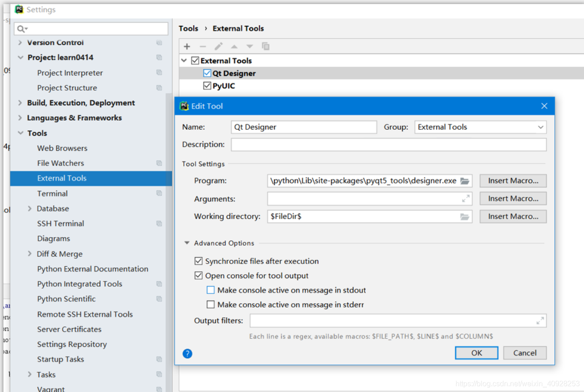Viewport: 584px width, 392px height.
Task: Move tool up with up arrow icon
Action: tap(234, 46)
